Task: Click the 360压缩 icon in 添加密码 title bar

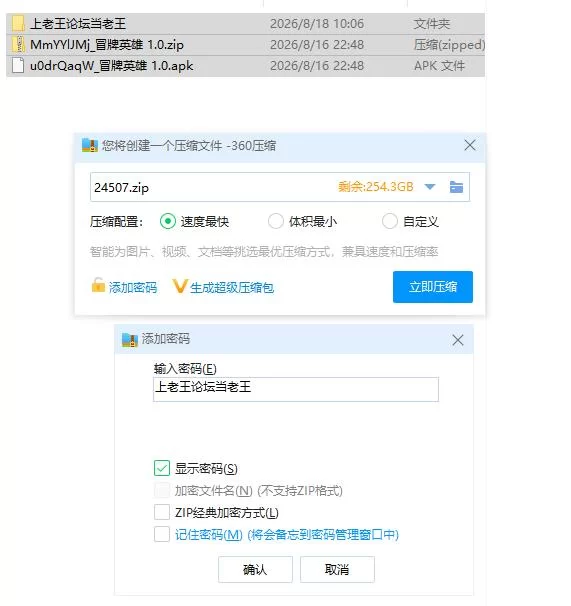Action: coord(130,340)
